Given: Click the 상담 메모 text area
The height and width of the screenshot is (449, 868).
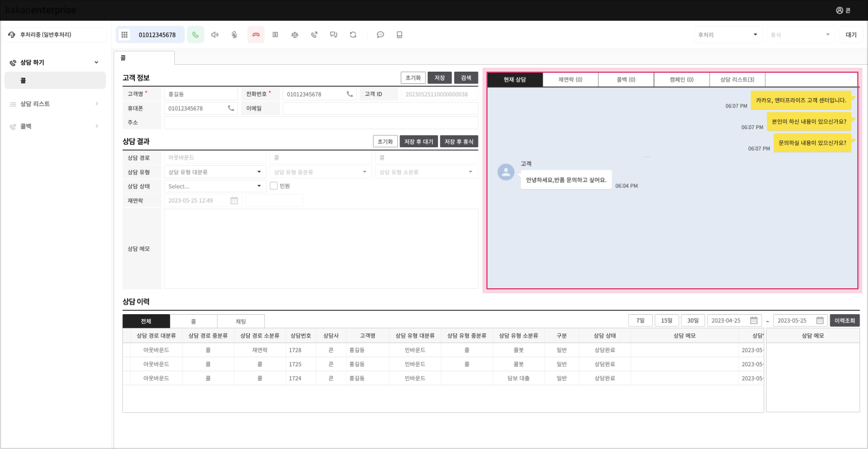Looking at the screenshot, I should click(x=321, y=249).
